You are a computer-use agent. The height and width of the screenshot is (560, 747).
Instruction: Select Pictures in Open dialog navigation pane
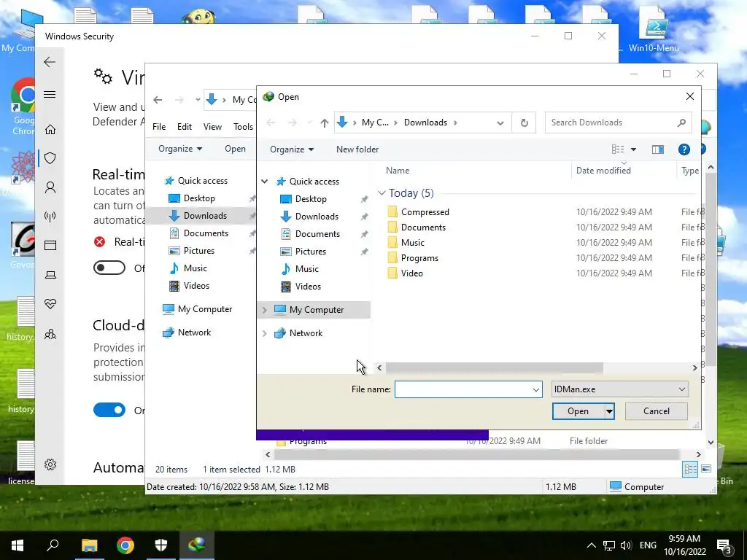click(x=310, y=252)
